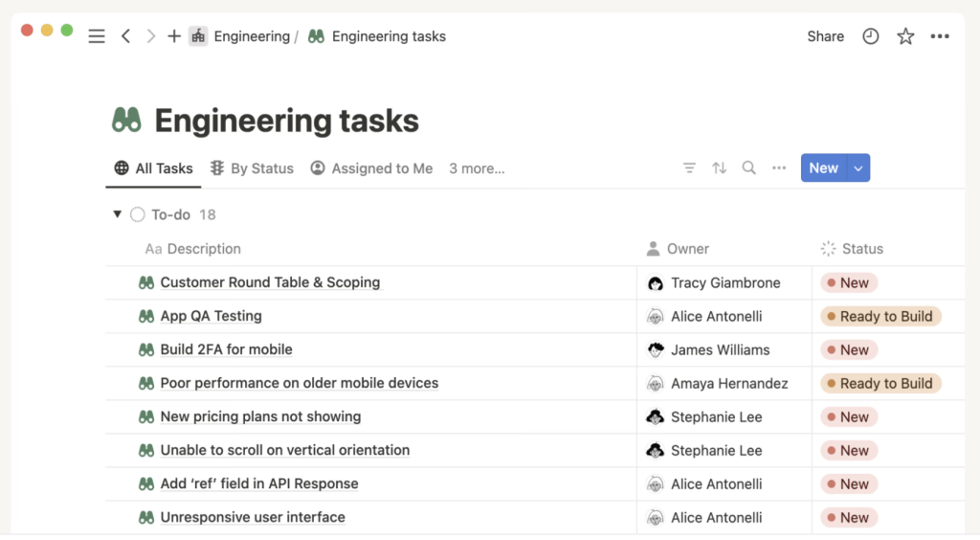980x540 pixels.
Task: Click Ready to Build status for App QA Testing
Action: coord(880,316)
